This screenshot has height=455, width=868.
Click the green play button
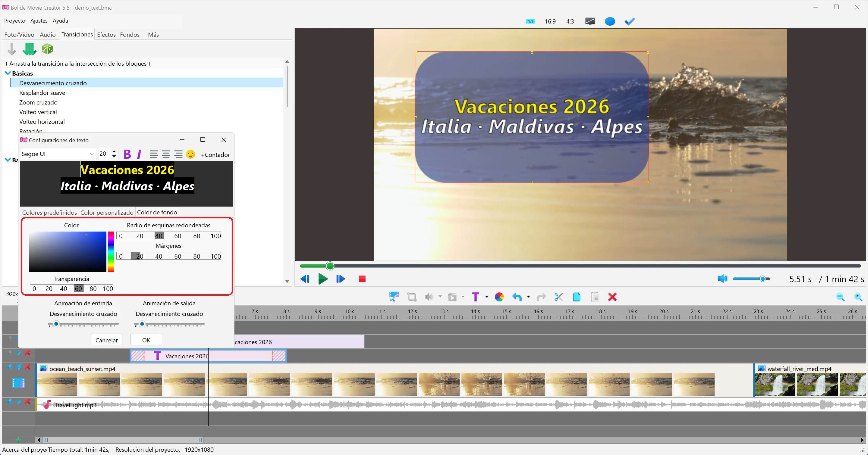point(323,279)
